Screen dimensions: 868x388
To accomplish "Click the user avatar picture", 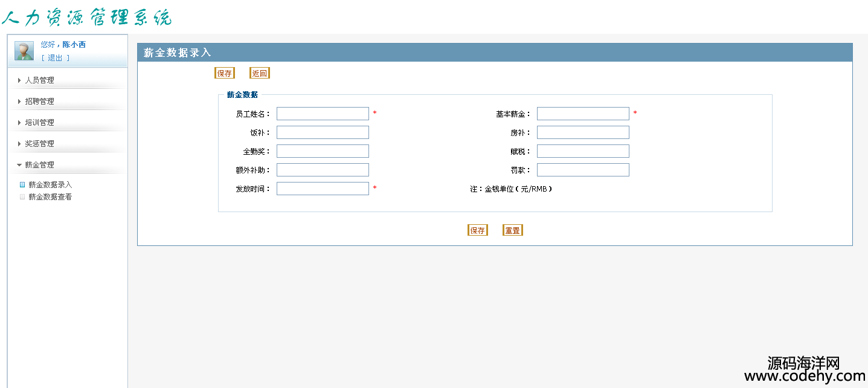I will [x=24, y=51].
